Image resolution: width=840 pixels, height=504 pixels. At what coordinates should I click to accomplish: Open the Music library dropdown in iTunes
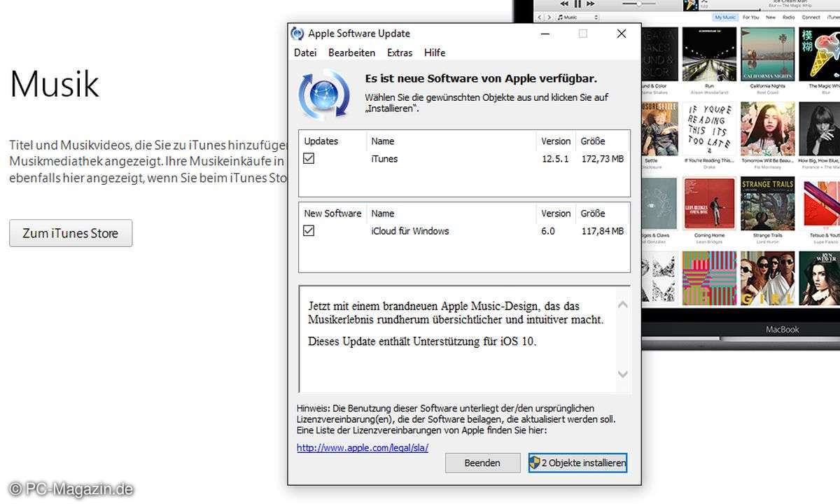click(577, 17)
